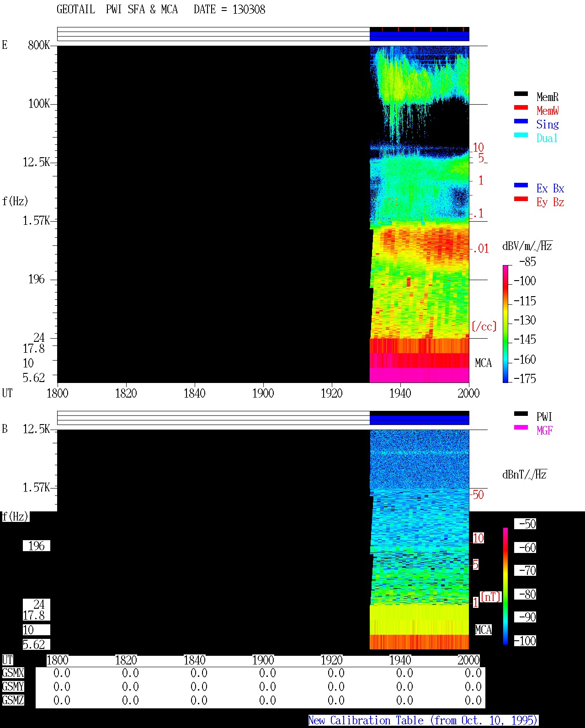Viewport: 585px width, 728px height.
Task: Click the DATE = 130308 label
Action: pos(229,10)
